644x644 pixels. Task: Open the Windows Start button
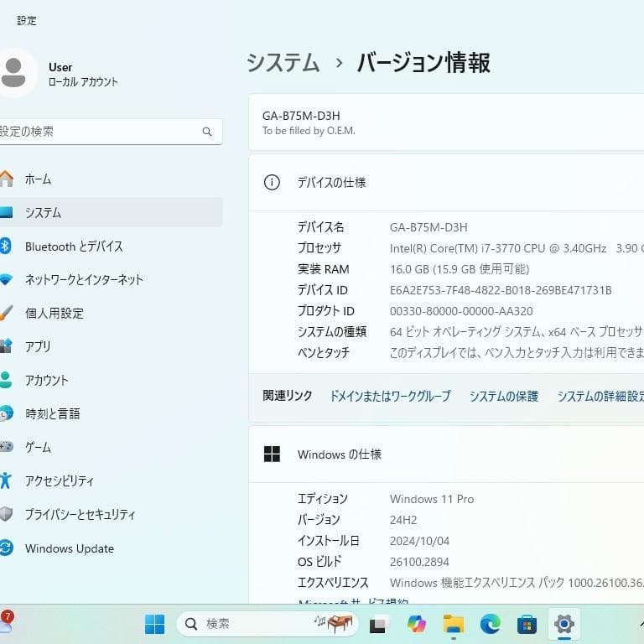click(x=155, y=624)
